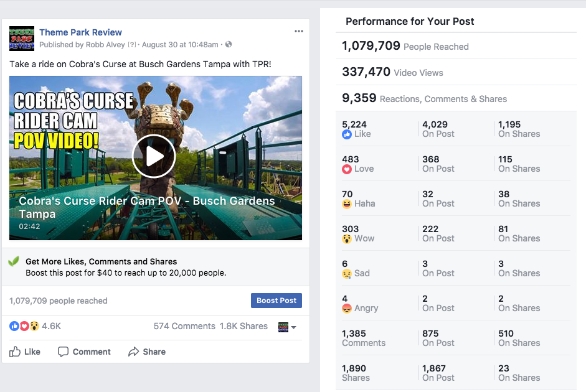Click the '1,867 On Post' shares value
586x392 pixels.
[x=438, y=373]
